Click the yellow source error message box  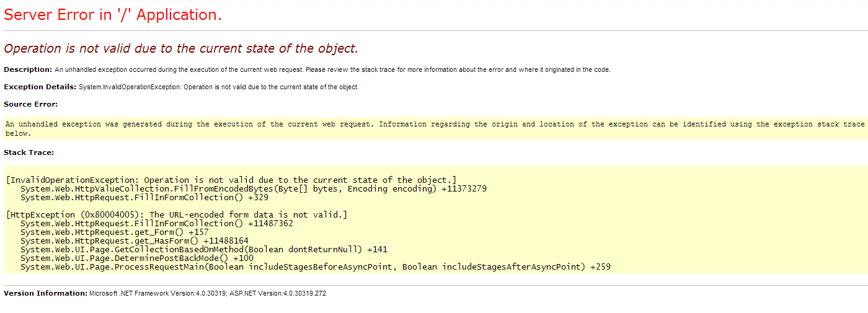tap(436, 128)
